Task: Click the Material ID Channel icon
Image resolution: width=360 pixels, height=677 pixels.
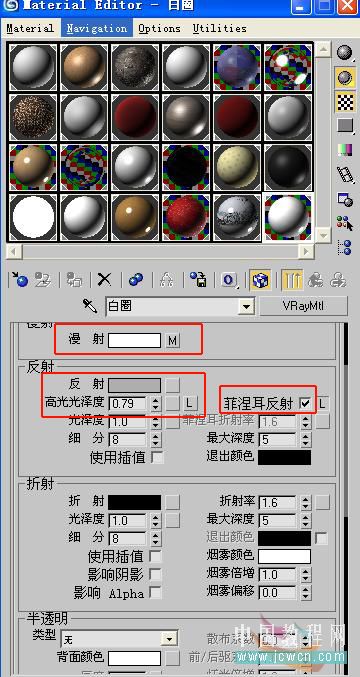Action: click(x=229, y=280)
